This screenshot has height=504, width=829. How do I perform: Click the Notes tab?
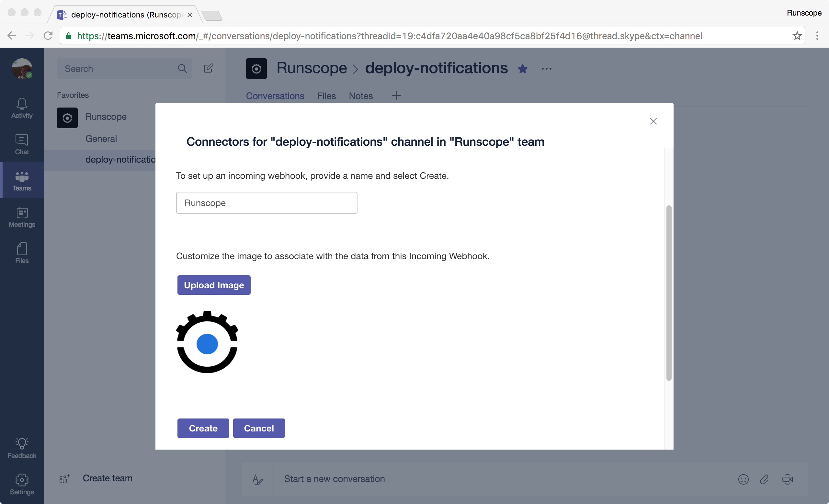pos(360,95)
